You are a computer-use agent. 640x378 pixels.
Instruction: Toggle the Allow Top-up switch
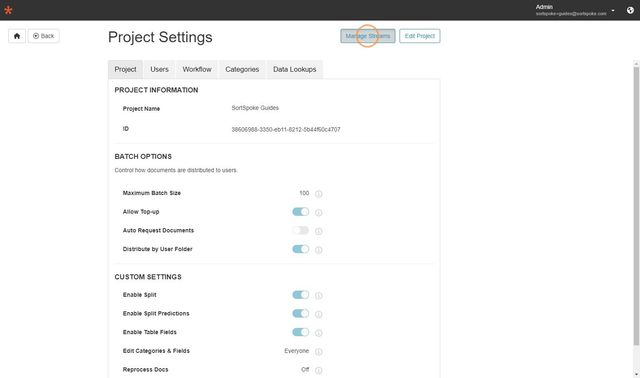pos(301,211)
